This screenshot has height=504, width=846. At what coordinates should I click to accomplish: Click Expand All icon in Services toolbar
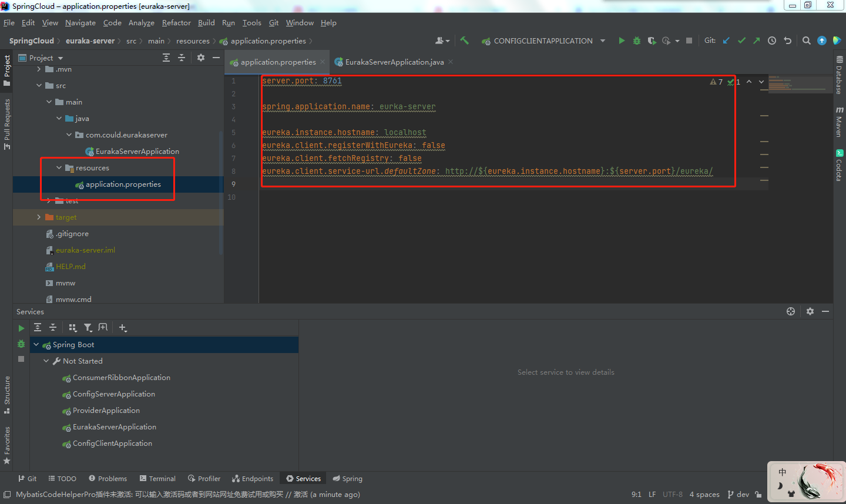pos(38,328)
